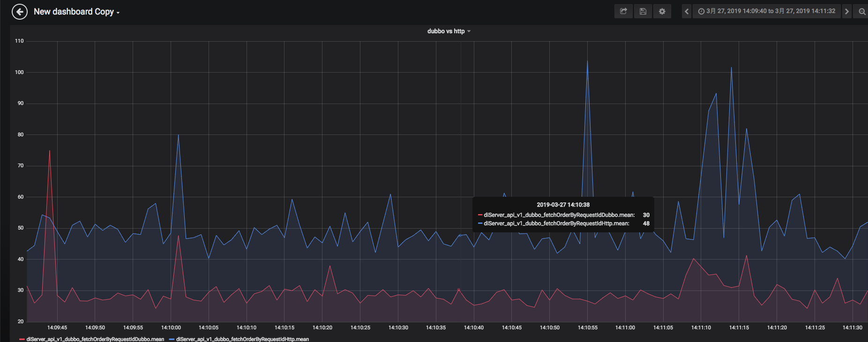Toggle the fetchOrderByRequestIdHttp.mean legend series
The height and width of the screenshot is (342, 868).
point(242,339)
